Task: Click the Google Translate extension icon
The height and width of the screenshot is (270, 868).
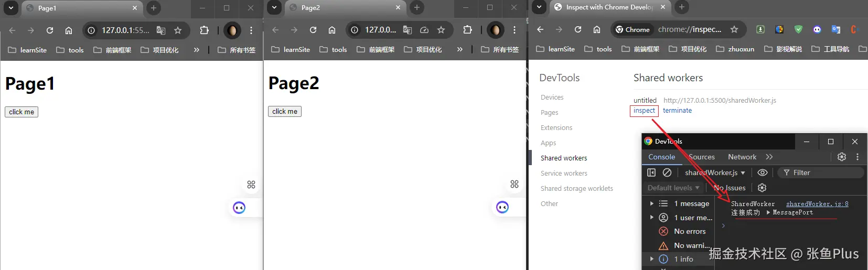Action: coord(836,29)
